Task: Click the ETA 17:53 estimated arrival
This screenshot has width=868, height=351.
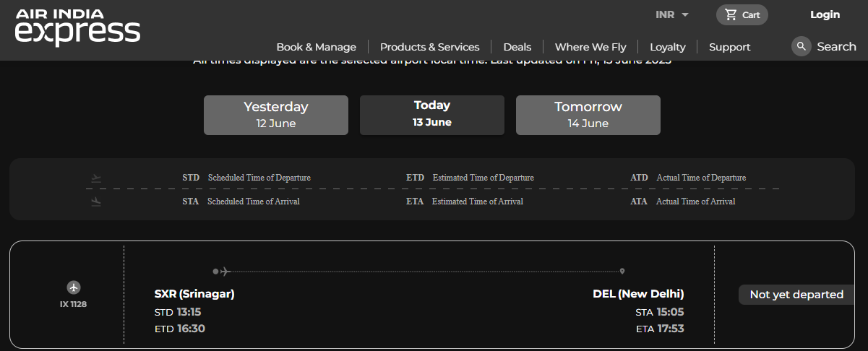Action: (660, 329)
